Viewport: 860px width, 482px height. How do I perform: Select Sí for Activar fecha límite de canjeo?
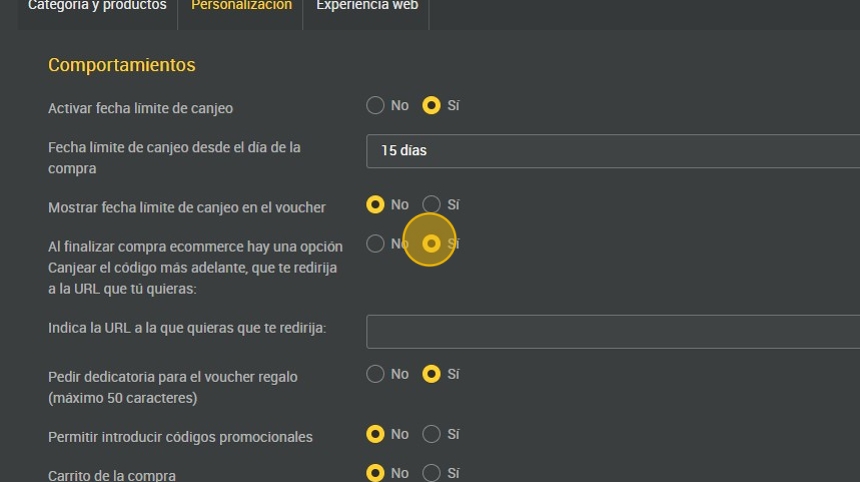(432, 105)
